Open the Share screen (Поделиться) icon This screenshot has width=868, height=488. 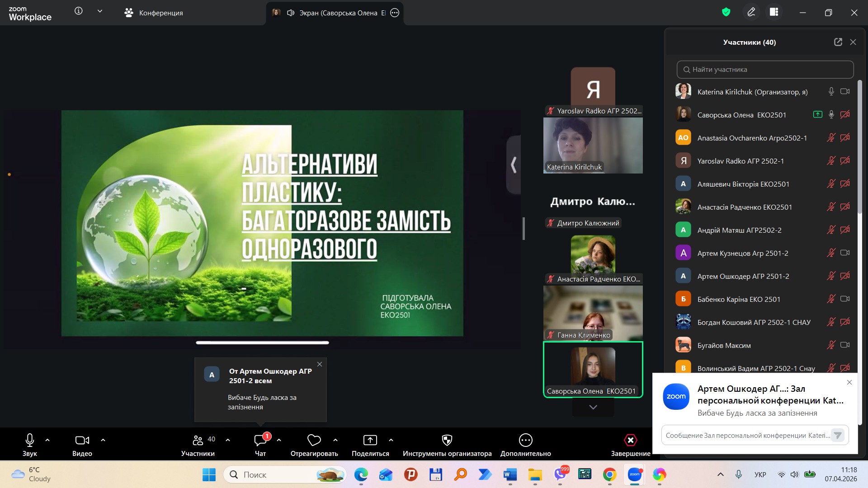pos(370,440)
